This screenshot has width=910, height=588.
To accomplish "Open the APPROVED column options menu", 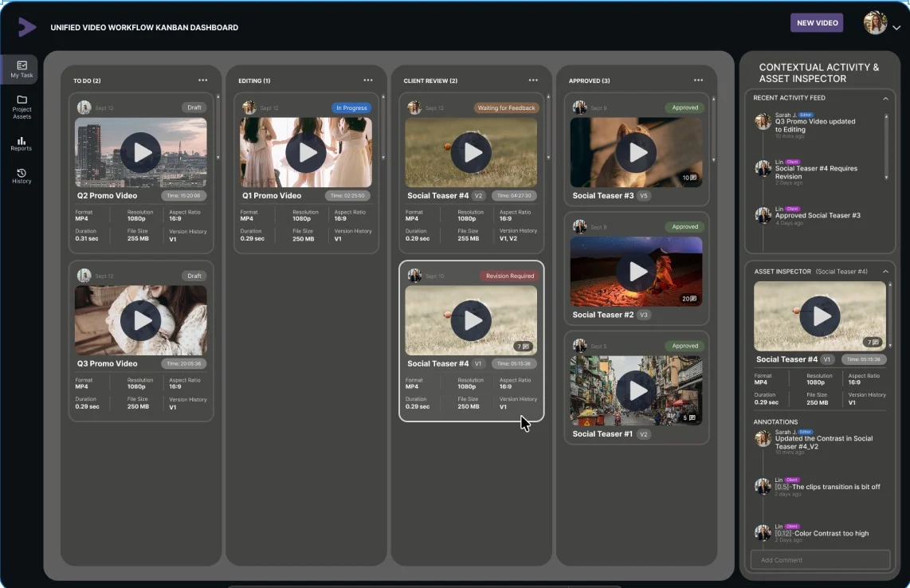I will 698,80.
